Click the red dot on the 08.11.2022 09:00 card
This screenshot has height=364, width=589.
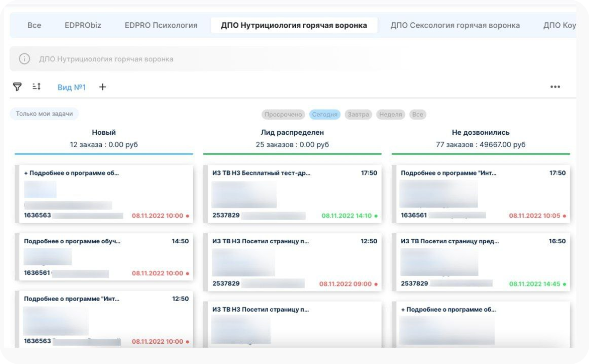pyautogui.click(x=376, y=284)
